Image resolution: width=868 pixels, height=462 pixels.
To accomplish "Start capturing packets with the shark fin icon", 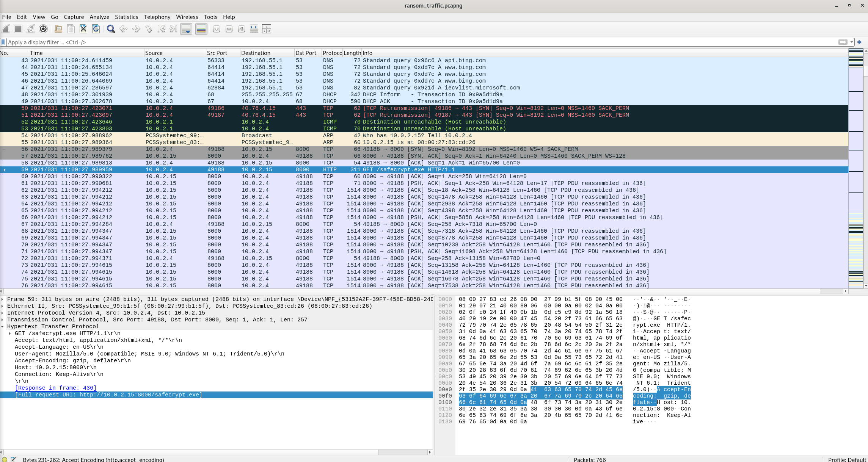I will point(6,29).
